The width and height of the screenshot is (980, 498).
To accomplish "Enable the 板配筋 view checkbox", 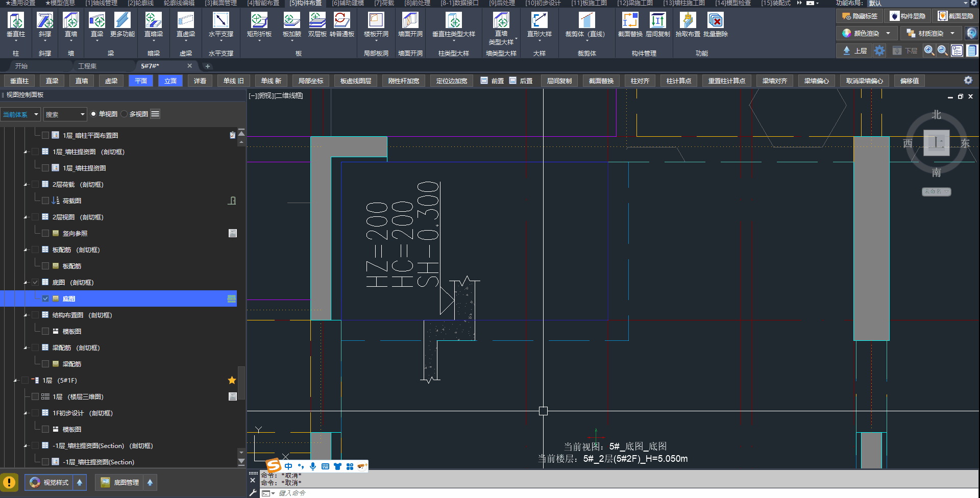I will [45, 266].
